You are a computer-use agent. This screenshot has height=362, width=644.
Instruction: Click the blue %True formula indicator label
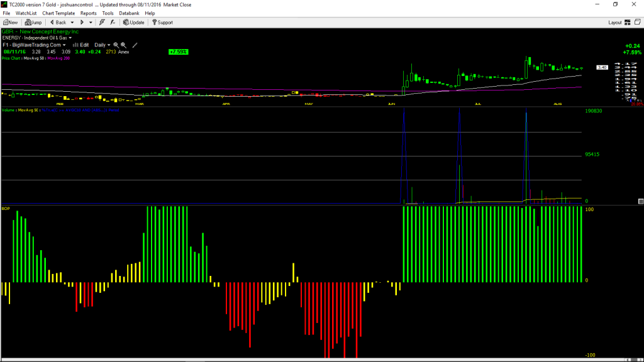[80, 110]
